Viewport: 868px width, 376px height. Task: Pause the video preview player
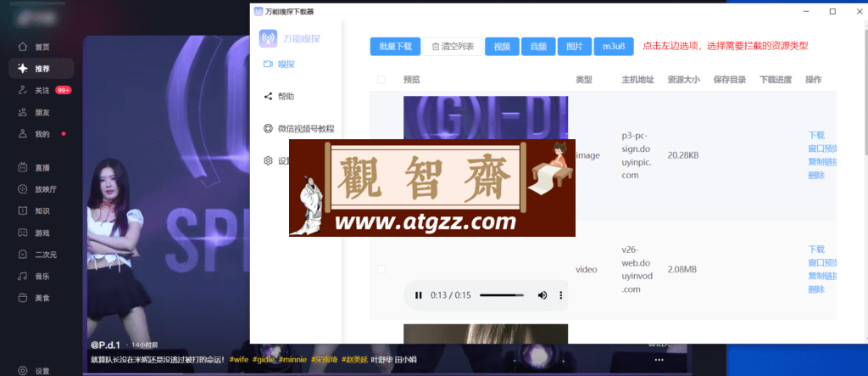point(419,295)
